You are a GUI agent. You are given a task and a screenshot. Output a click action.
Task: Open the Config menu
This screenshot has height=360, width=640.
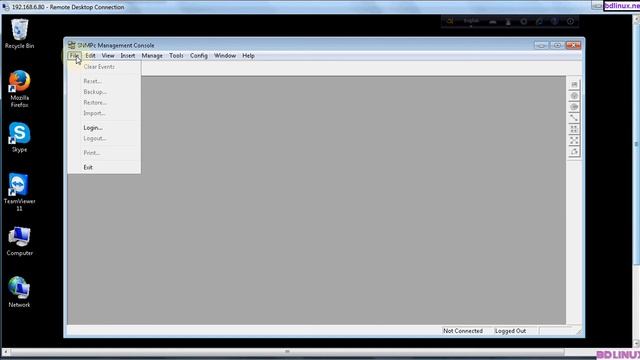(x=199, y=56)
